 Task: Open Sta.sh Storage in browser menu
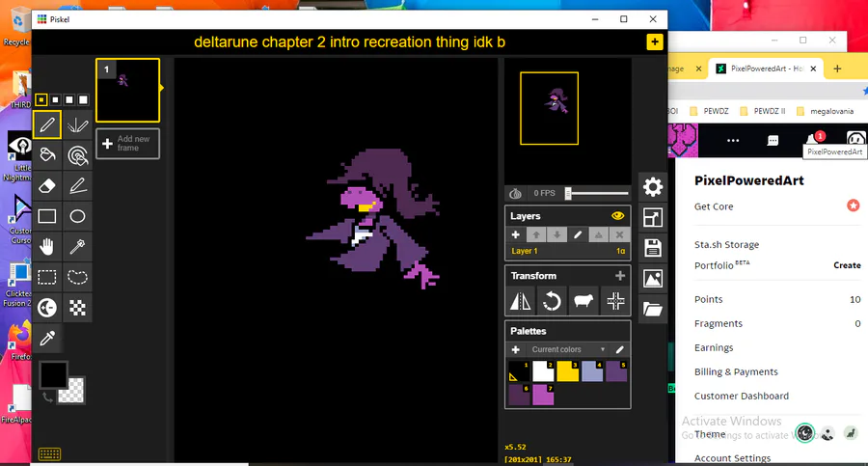pyautogui.click(x=726, y=244)
